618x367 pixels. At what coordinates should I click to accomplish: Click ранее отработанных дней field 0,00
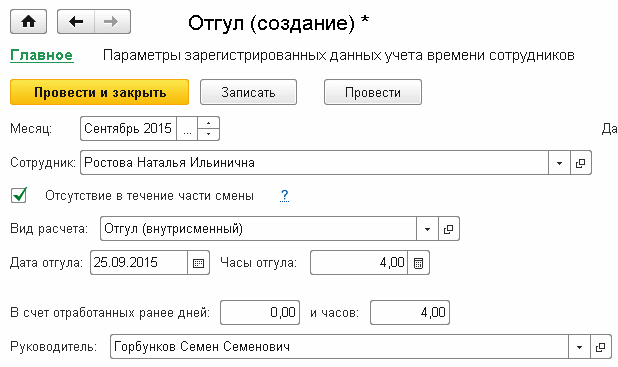260,313
